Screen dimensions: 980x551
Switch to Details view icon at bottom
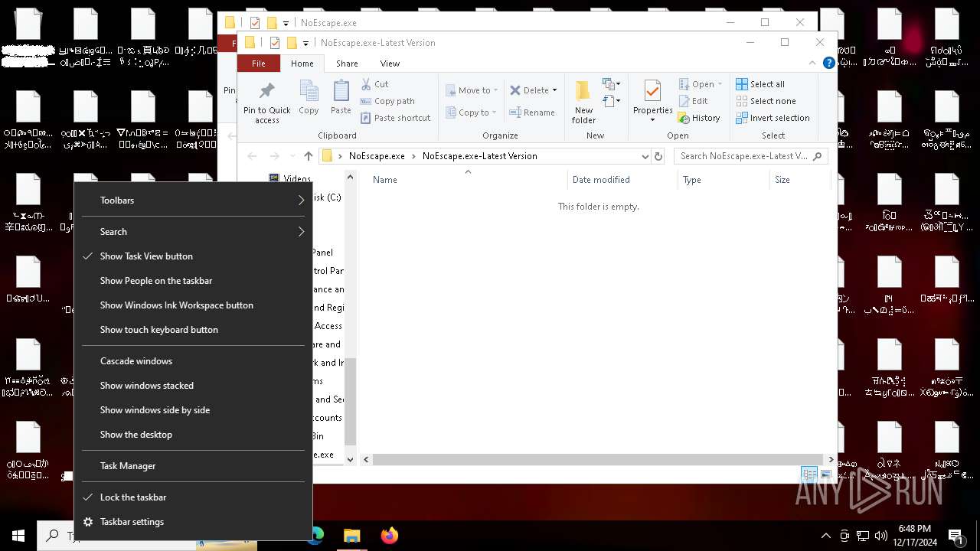[809, 475]
